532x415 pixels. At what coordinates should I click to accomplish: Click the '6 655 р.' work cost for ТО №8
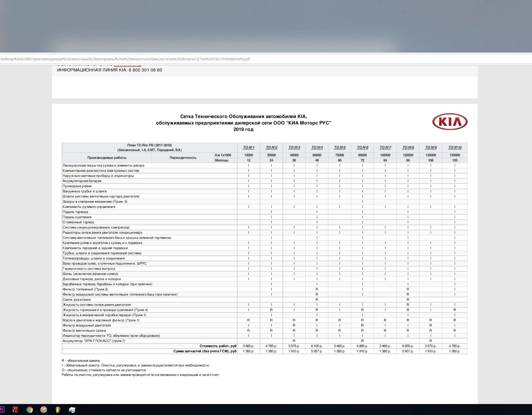click(x=408, y=346)
